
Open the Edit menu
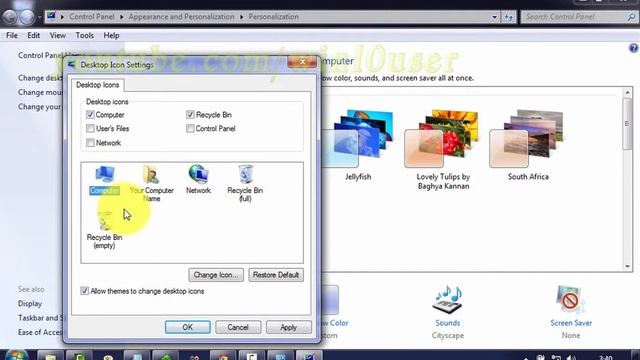click(x=33, y=36)
